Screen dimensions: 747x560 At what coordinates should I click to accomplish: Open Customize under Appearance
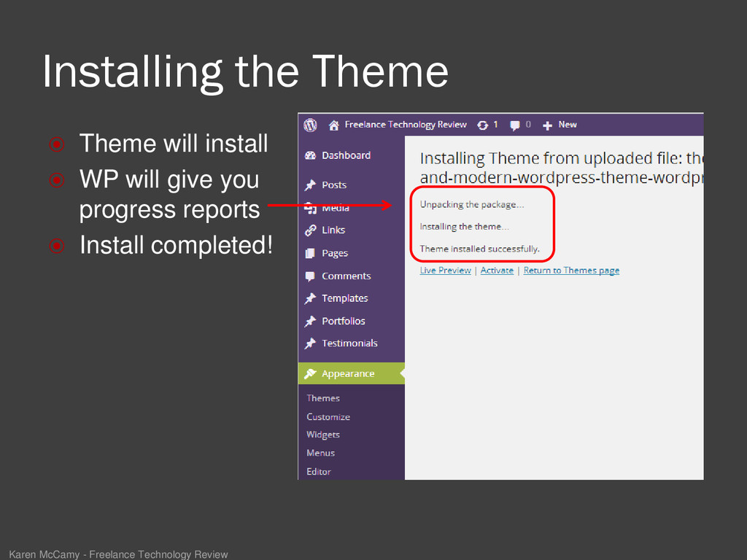point(328,417)
